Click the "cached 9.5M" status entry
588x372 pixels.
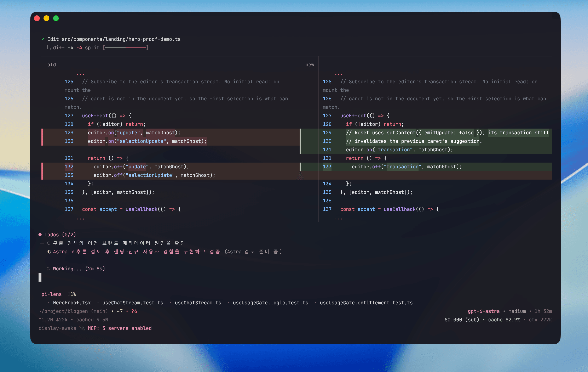click(92, 320)
